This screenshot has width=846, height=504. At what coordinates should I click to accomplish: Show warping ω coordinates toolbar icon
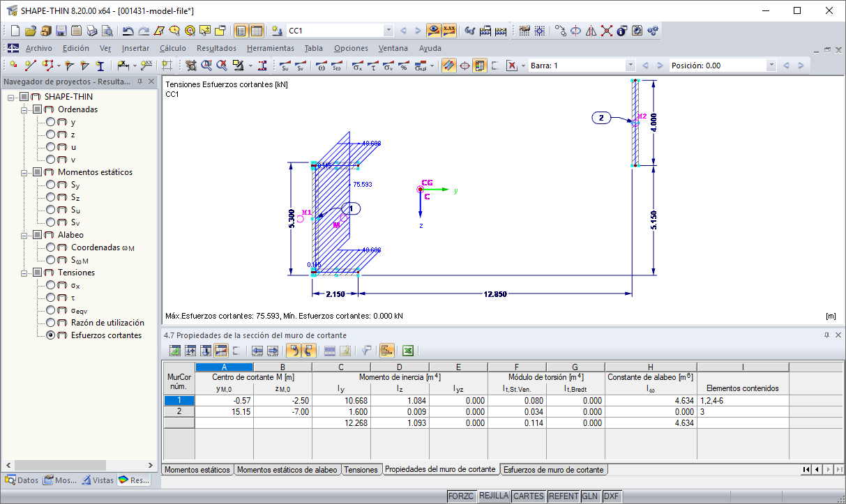[321, 66]
